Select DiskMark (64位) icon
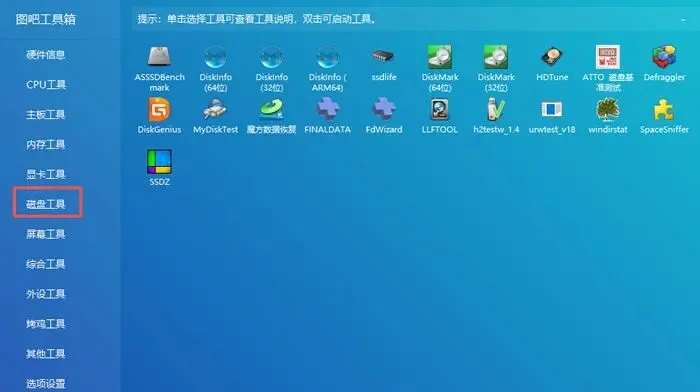The height and width of the screenshot is (392, 700). point(440,57)
